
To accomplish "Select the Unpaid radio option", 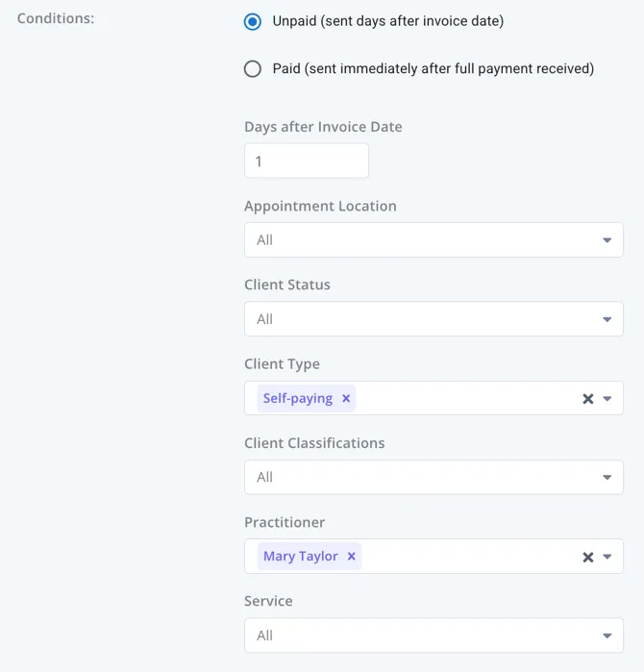I will [x=253, y=21].
